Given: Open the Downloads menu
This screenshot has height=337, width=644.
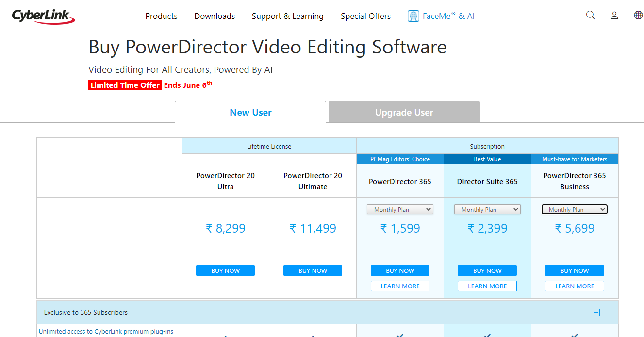Looking at the screenshot, I should (x=215, y=16).
